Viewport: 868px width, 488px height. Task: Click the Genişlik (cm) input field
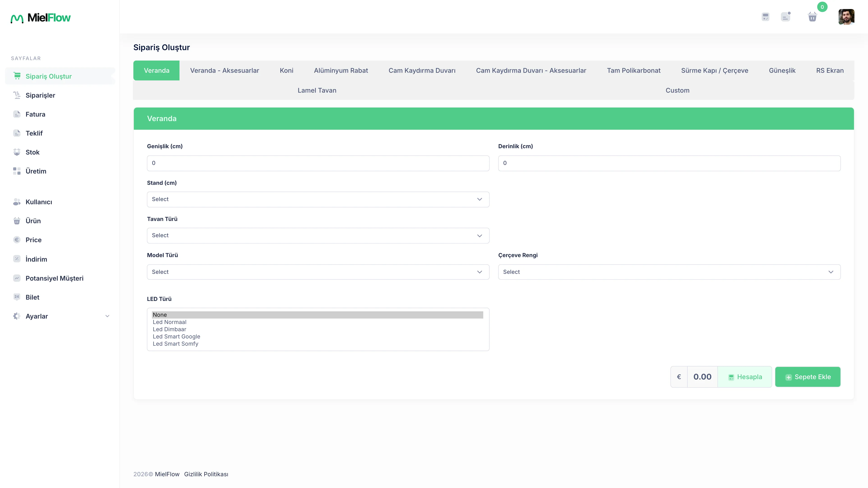coord(318,163)
